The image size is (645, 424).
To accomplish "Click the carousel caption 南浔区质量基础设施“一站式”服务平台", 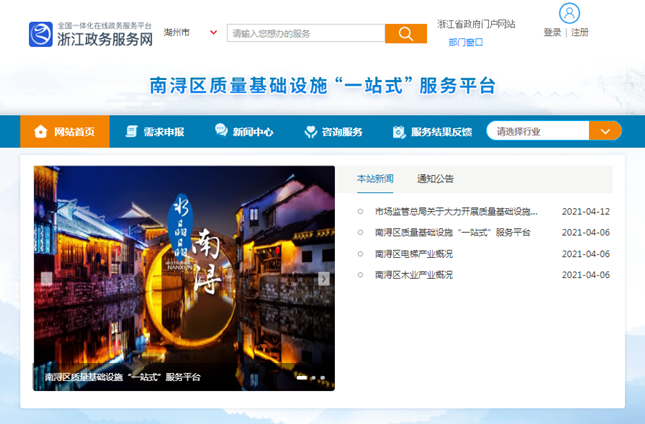I will pyautogui.click(x=123, y=377).
